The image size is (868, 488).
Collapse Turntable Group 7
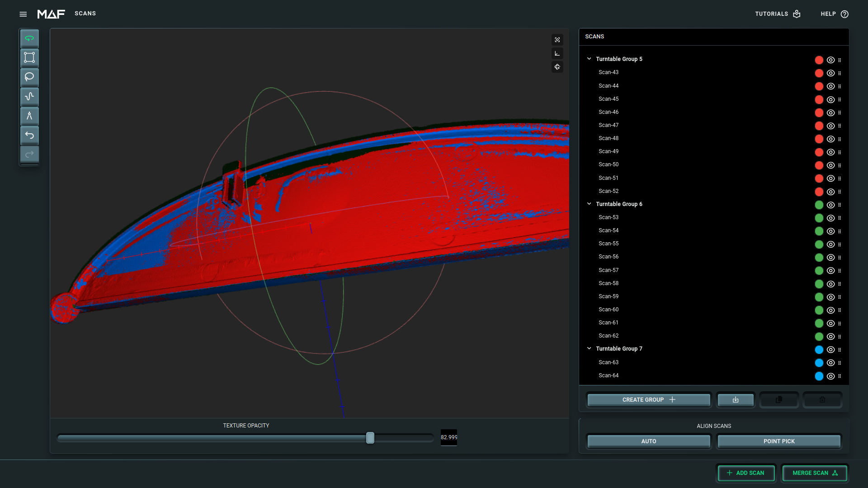pos(589,348)
